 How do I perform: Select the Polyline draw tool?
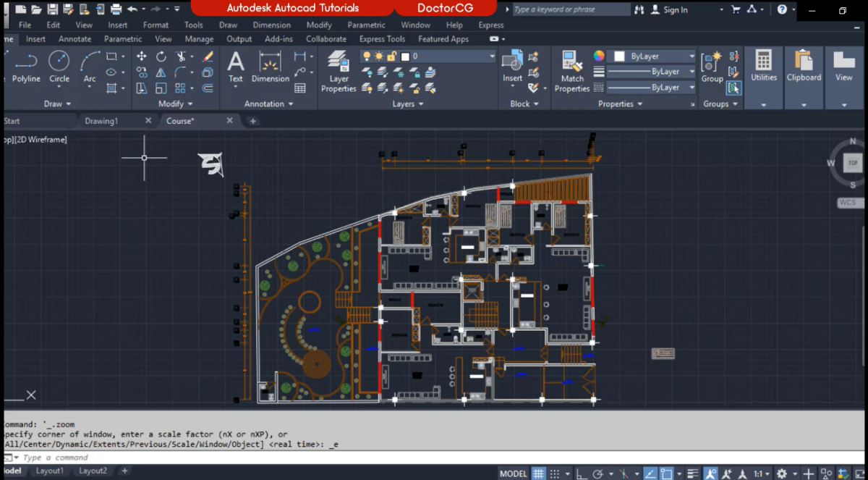(x=25, y=67)
